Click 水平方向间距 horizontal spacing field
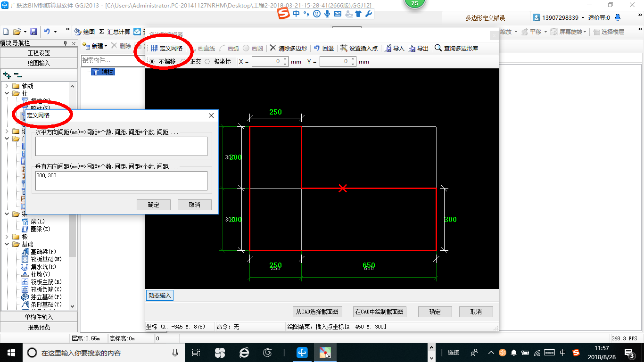 121,146
